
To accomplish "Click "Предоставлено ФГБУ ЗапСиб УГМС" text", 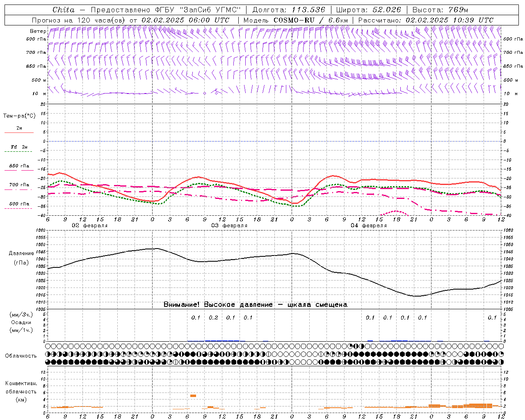I will tap(165, 10).
